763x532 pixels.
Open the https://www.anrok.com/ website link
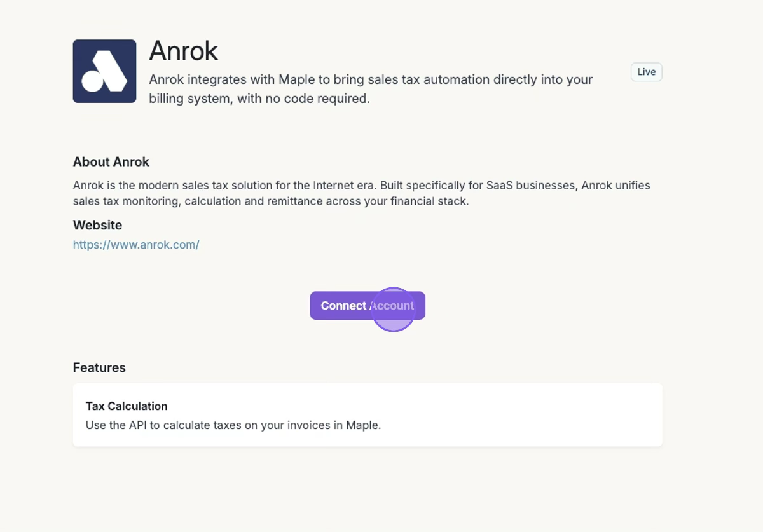click(136, 245)
